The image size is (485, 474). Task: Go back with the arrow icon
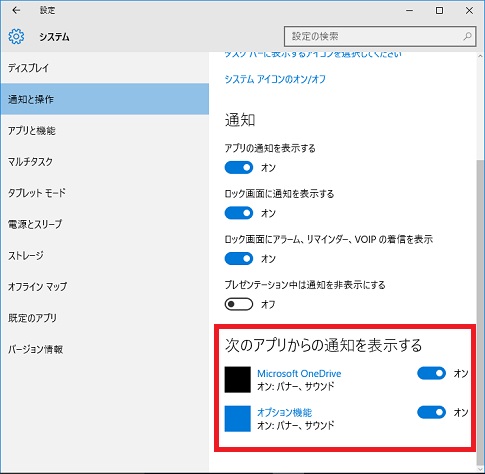[16, 11]
